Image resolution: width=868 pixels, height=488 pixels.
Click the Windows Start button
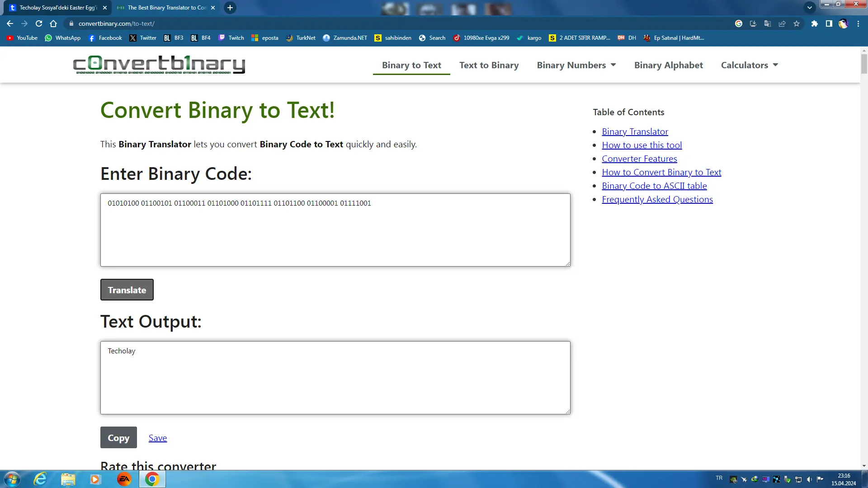(x=12, y=479)
